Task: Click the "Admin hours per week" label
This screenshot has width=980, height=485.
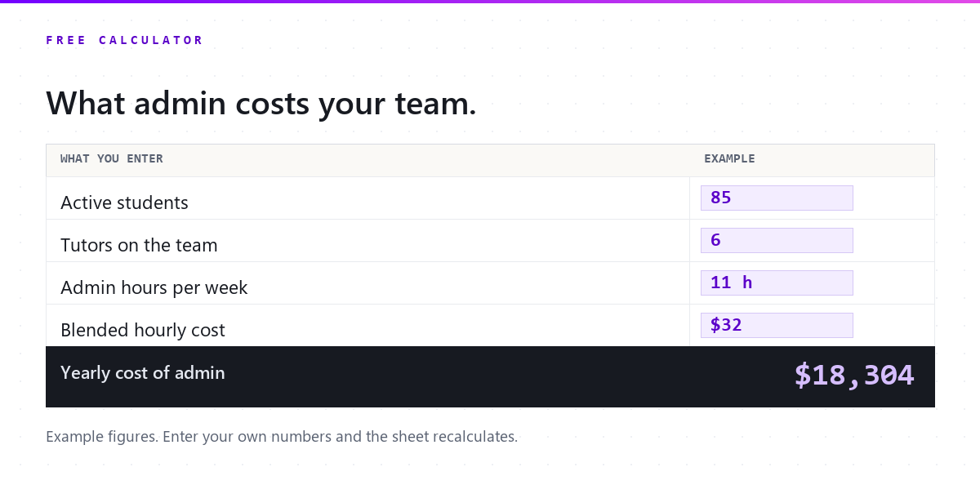Action: point(154,287)
